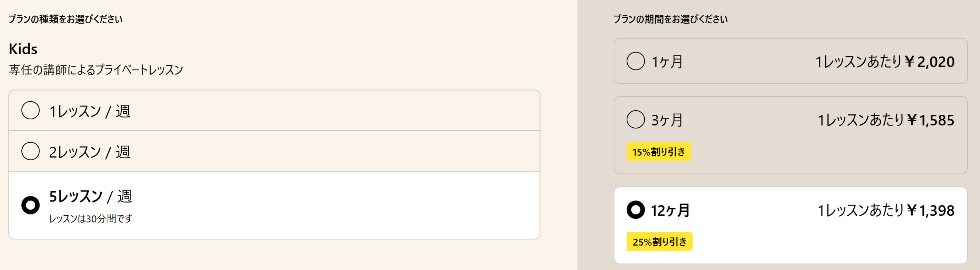Click the 1ヶ月 label text

point(667,62)
